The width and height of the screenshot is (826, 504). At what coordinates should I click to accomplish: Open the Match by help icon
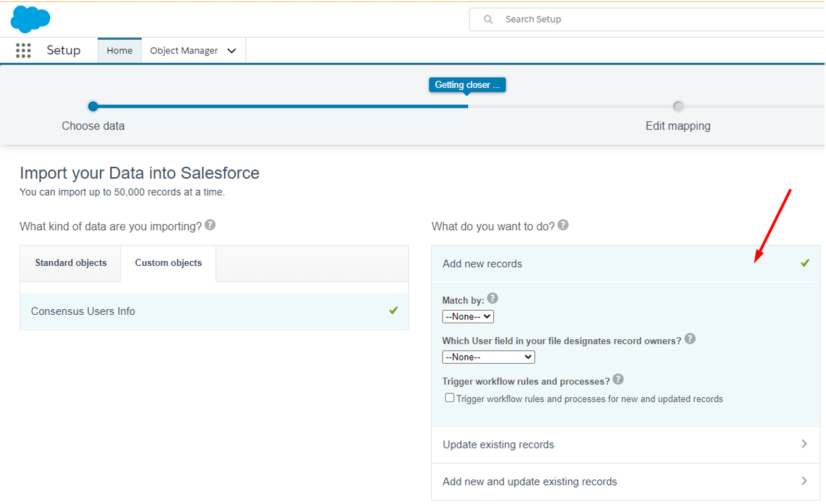(493, 298)
